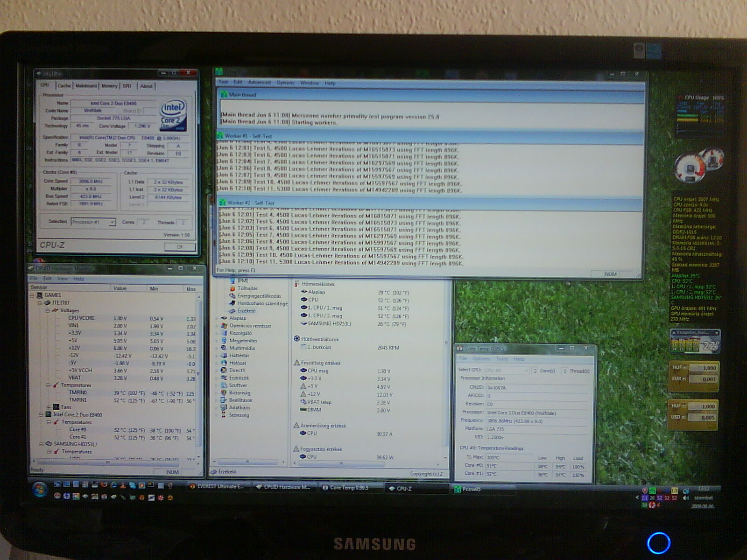Click the Multimédia icon in EVEREST
The height and width of the screenshot is (560, 747).
pos(224,348)
